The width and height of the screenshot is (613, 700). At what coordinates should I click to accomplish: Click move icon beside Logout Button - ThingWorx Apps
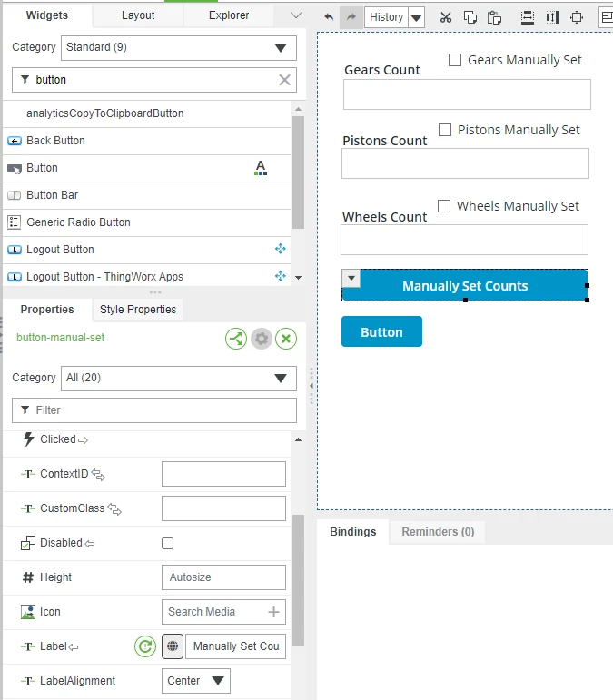click(281, 276)
